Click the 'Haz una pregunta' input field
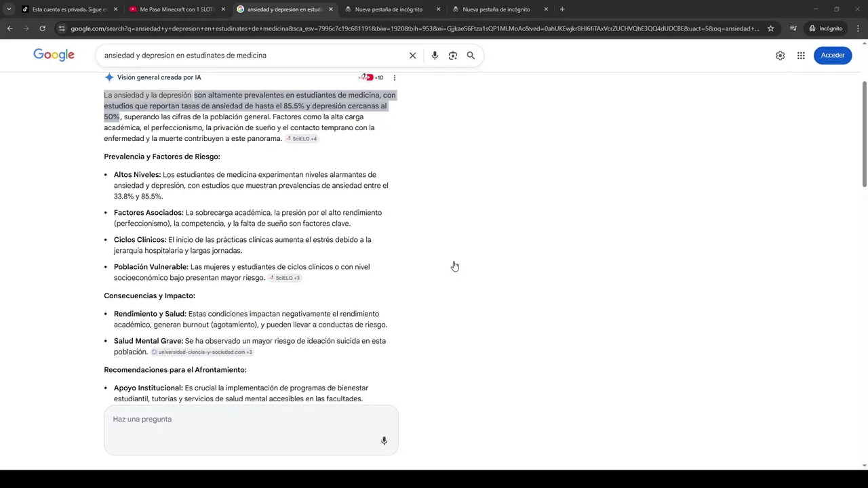This screenshot has height=488, width=868. click(x=251, y=430)
